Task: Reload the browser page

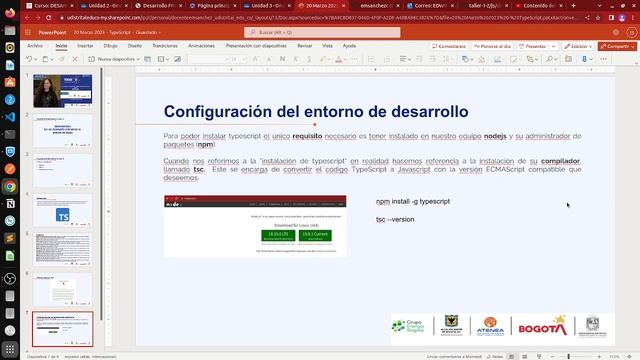Action: tap(49, 18)
